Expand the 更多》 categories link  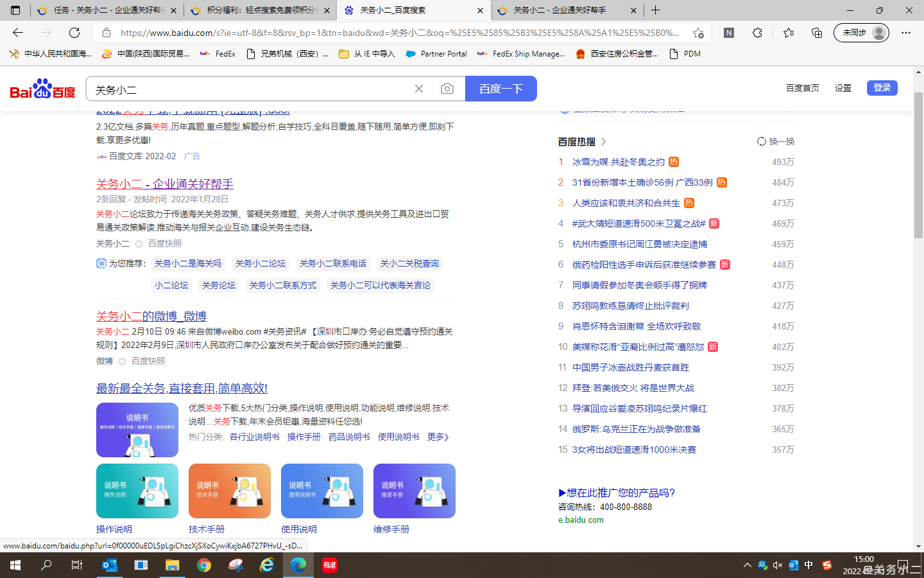coord(438,437)
